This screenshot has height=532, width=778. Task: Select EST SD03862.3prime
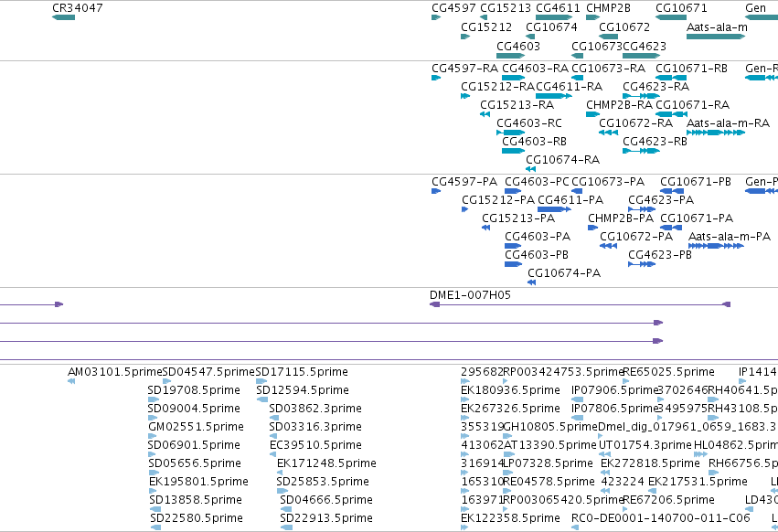click(273, 418)
